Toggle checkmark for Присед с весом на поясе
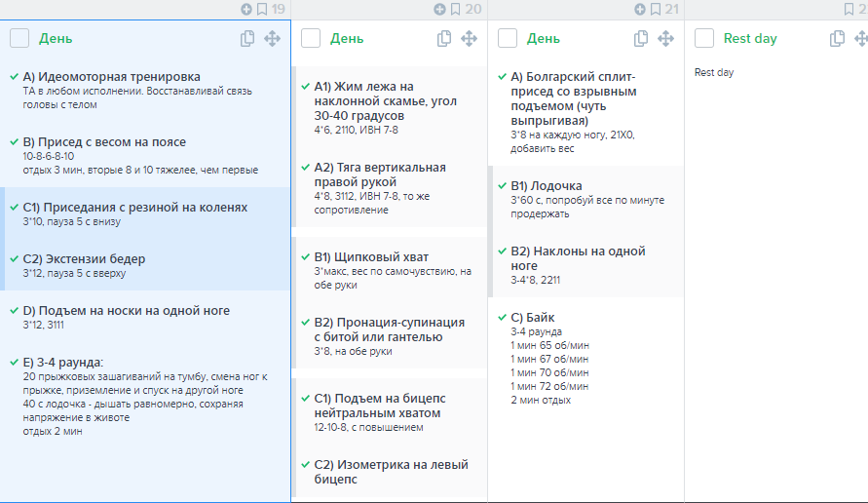Image resolution: width=868 pixels, height=503 pixels. (x=15, y=141)
